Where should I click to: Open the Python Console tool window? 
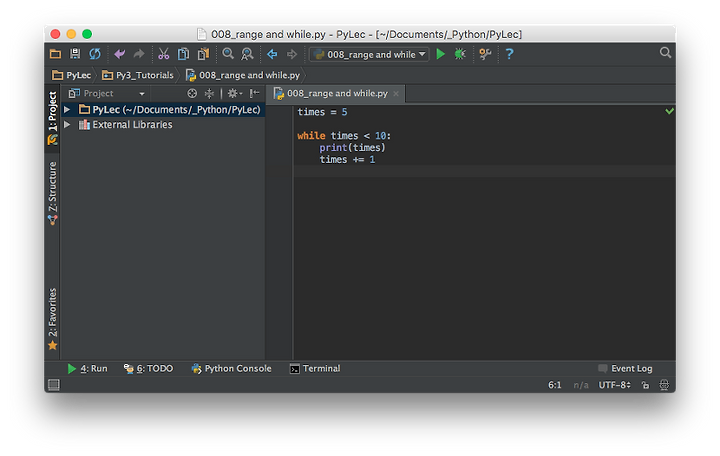pos(231,369)
